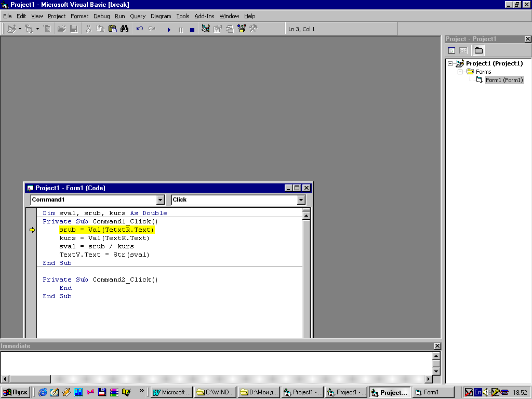
Task: Open Find with the binoculars icon
Action: point(125,29)
